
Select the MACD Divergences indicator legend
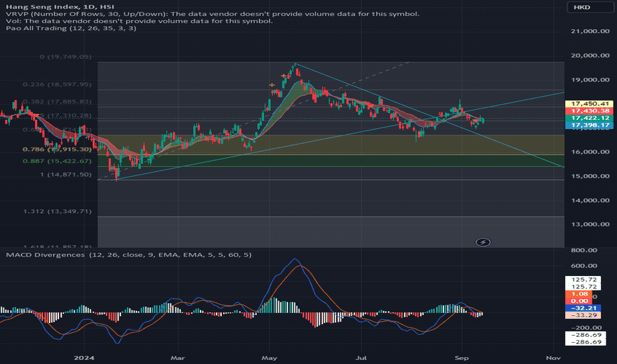pyautogui.click(x=128, y=255)
